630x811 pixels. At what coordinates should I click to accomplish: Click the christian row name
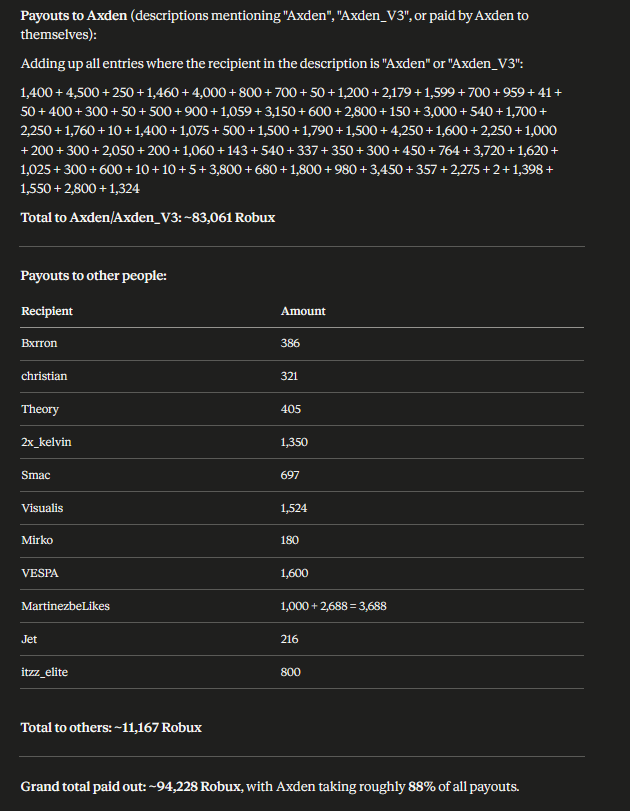coord(44,376)
